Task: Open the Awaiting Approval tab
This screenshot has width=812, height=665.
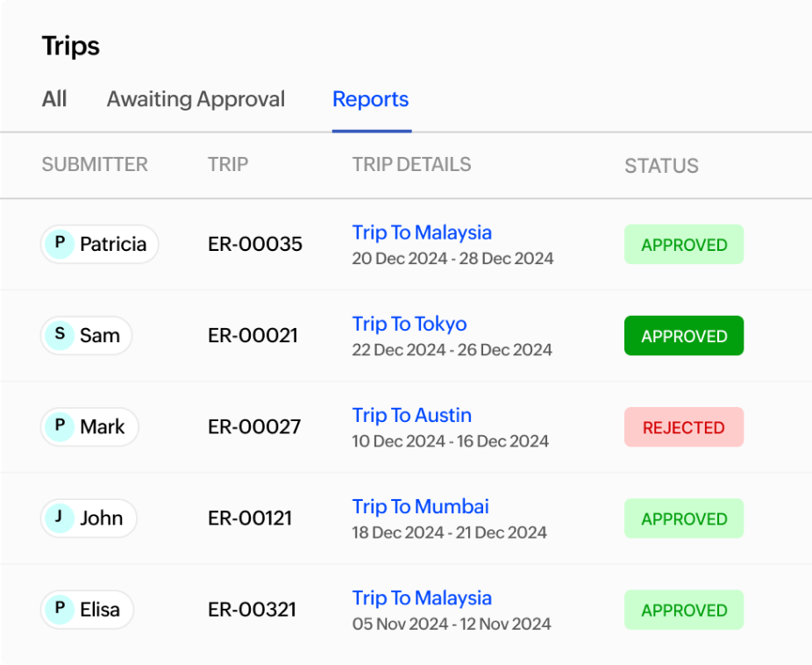Action: point(196,99)
